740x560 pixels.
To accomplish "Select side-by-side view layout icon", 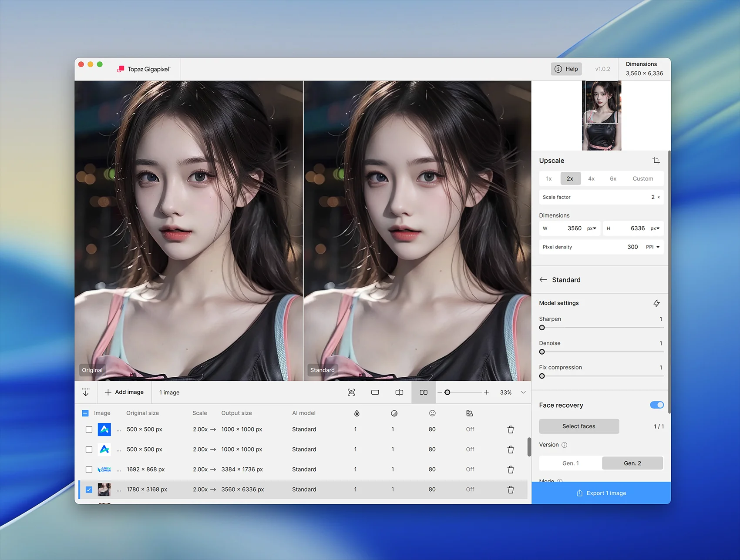I will tap(424, 392).
